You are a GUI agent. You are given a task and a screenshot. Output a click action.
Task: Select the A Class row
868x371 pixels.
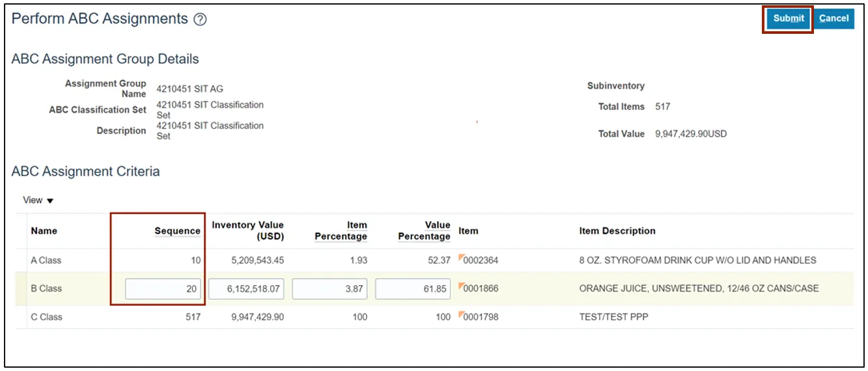click(x=46, y=260)
